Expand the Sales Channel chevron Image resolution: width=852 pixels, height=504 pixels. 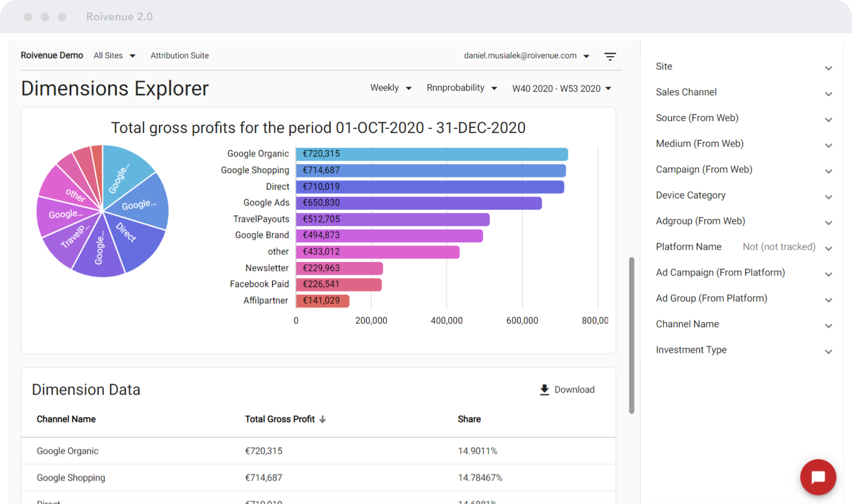click(828, 94)
